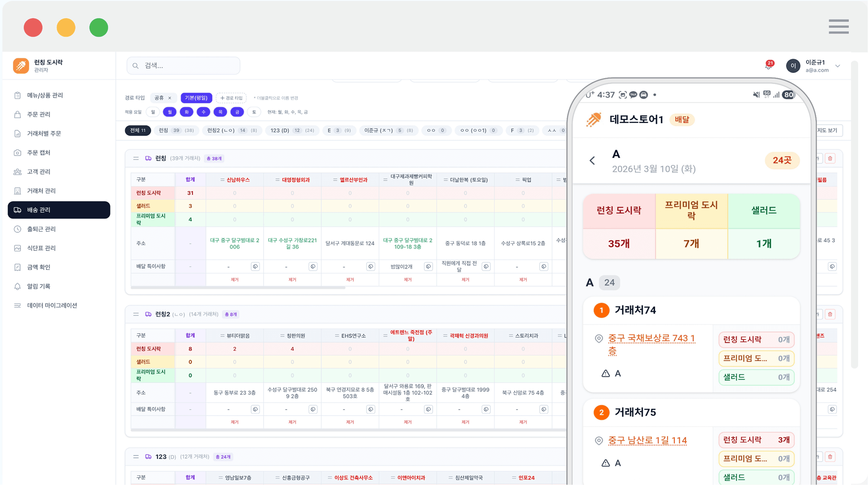Delete the 런칭 route with trash icon
868x485 pixels.
(830, 159)
